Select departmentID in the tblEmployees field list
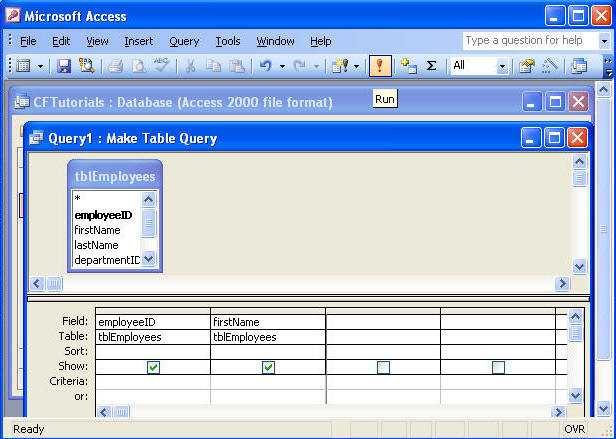This screenshot has width=616, height=439. pos(106,260)
